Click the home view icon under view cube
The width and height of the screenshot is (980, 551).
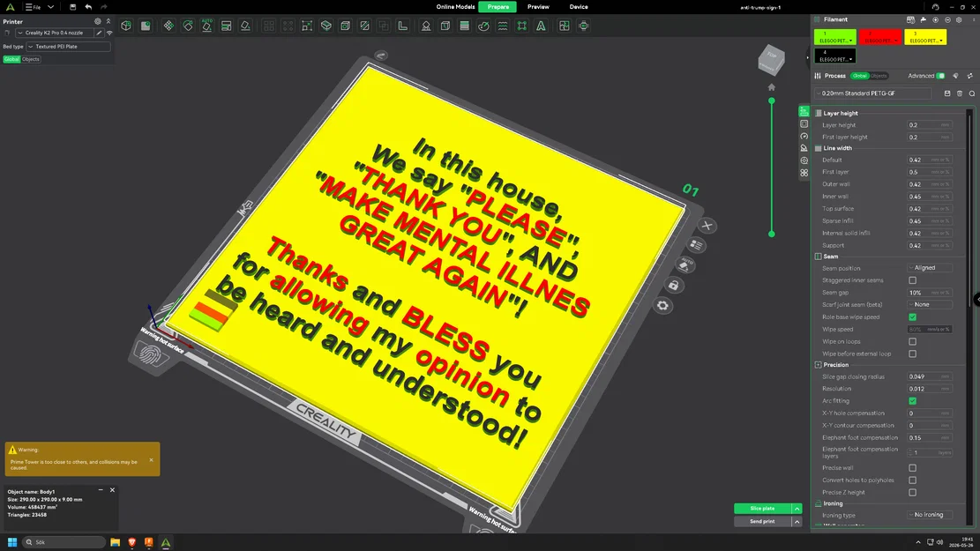click(771, 87)
